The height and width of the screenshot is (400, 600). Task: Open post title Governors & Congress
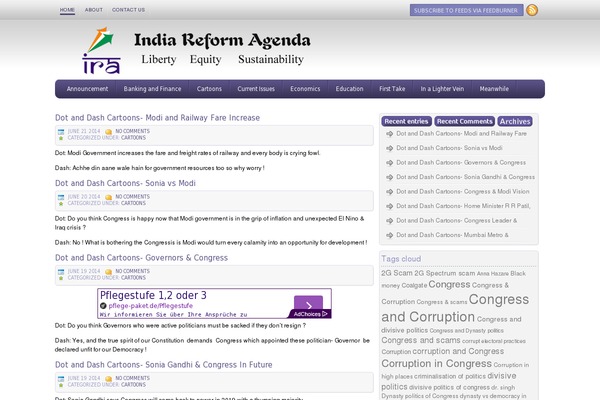(141, 258)
